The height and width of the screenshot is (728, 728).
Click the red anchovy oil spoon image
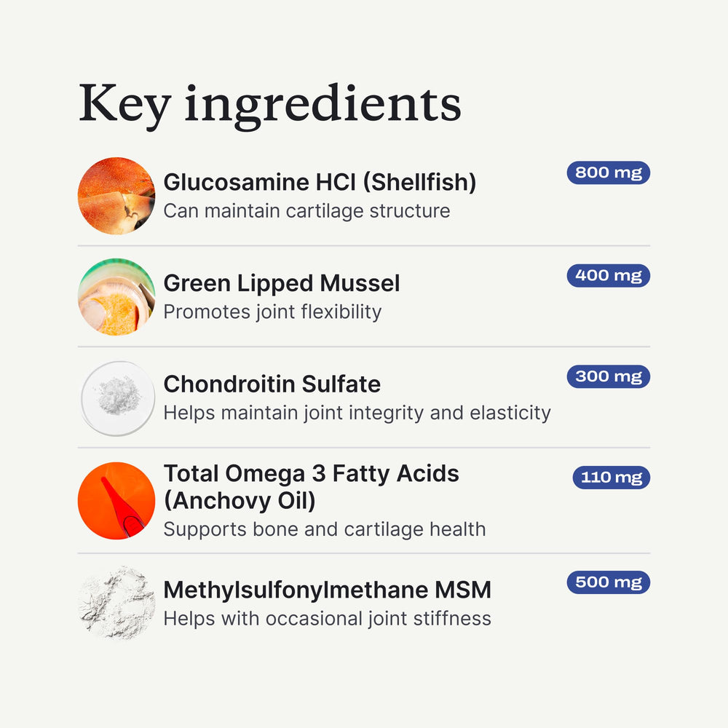point(116,501)
